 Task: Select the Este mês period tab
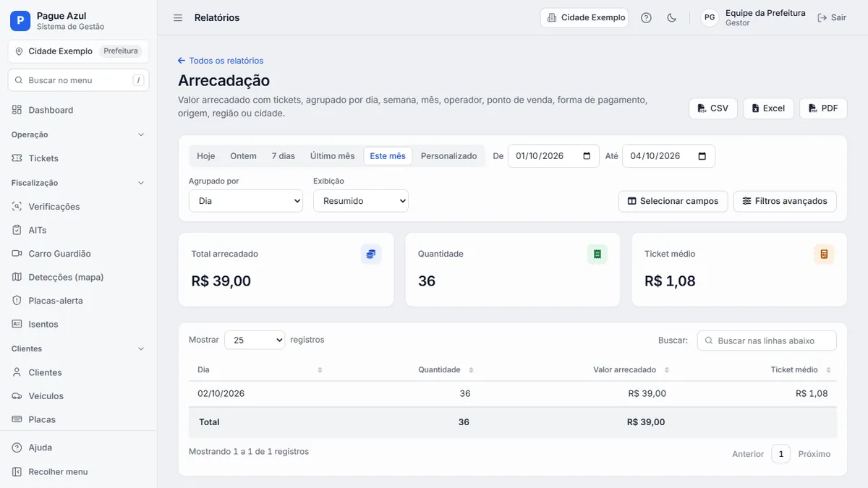pyautogui.click(x=388, y=156)
